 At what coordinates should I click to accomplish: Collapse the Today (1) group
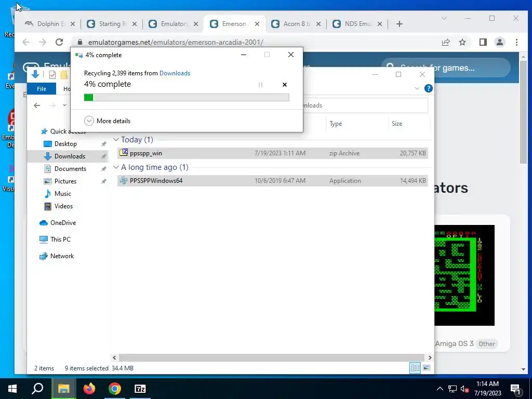pyautogui.click(x=116, y=139)
